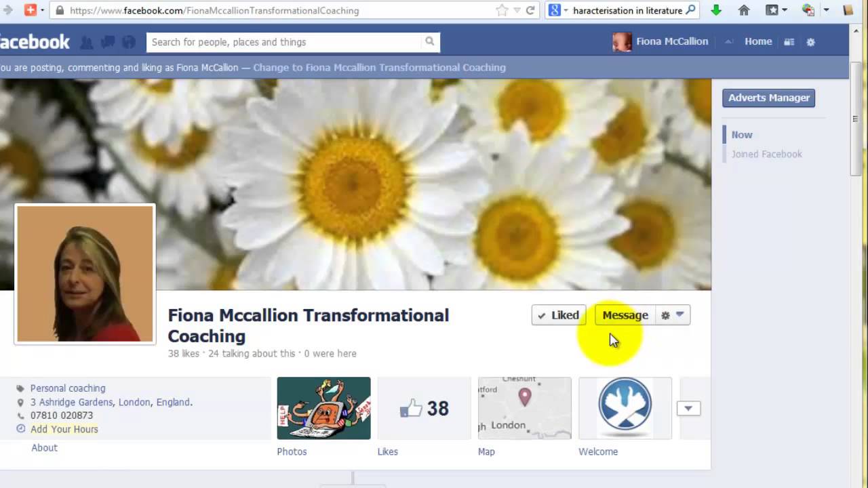Click the Photos label under the thumbnail
The image size is (868, 488).
coord(292,451)
